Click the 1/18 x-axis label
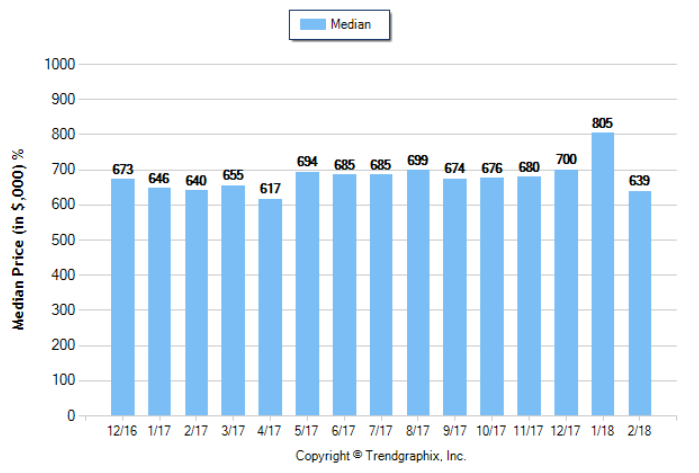 tap(603, 431)
